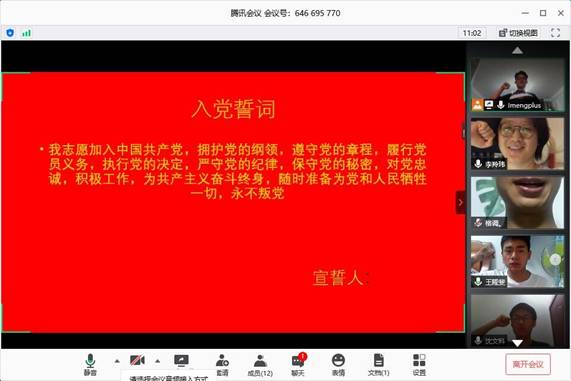Open audio options arrow beside microphone
Screen dimensions: 571x381
pos(117,361)
